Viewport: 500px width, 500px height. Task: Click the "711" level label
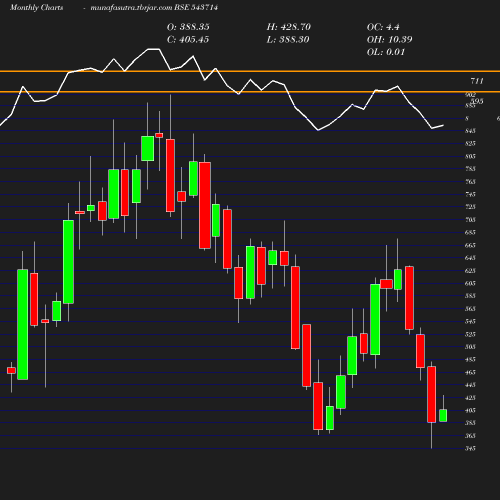(477, 81)
